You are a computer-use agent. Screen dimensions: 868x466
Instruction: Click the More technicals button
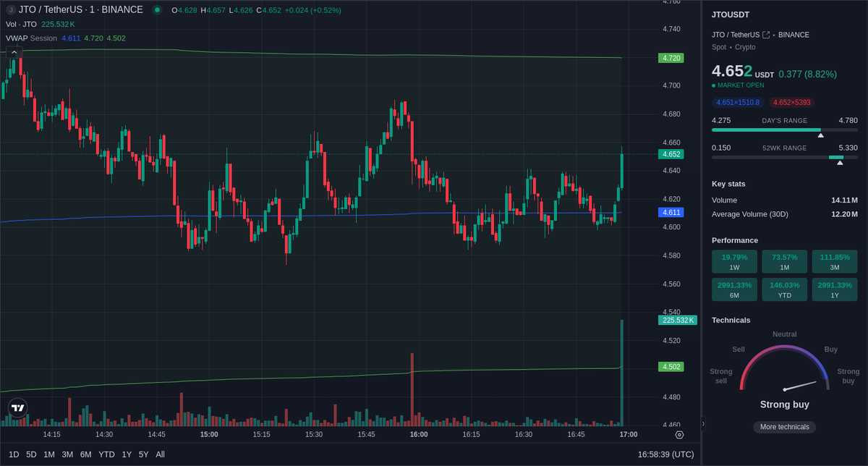click(x=785, y=427)
